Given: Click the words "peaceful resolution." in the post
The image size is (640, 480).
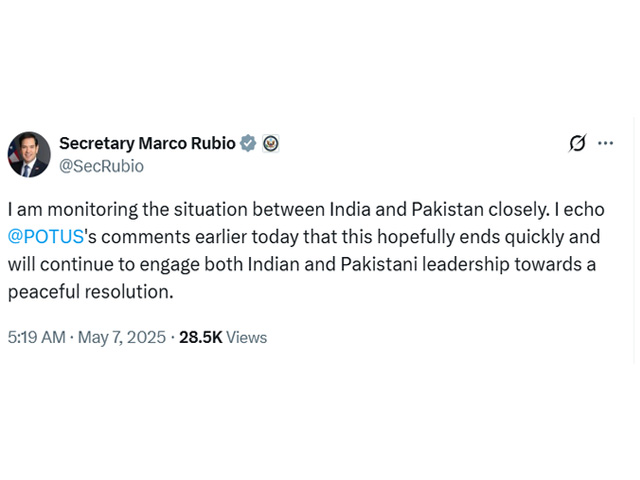Looking at the screenshot, I should [90, 292].
